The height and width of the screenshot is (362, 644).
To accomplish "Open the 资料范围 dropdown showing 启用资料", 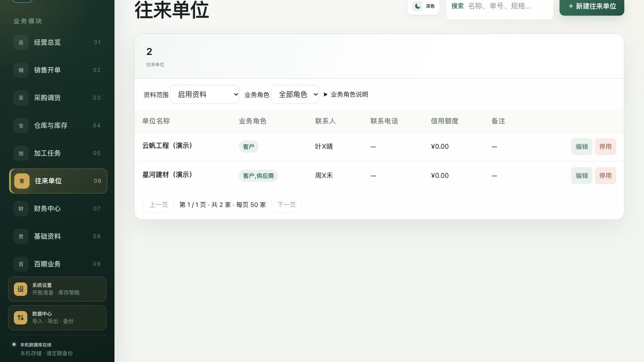I will [x=205, y=94].
